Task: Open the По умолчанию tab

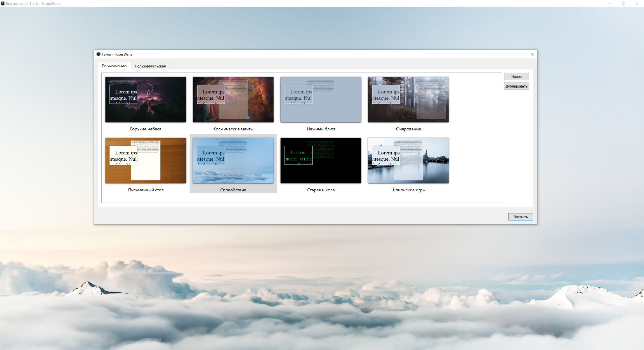Action: click(114, 66)
